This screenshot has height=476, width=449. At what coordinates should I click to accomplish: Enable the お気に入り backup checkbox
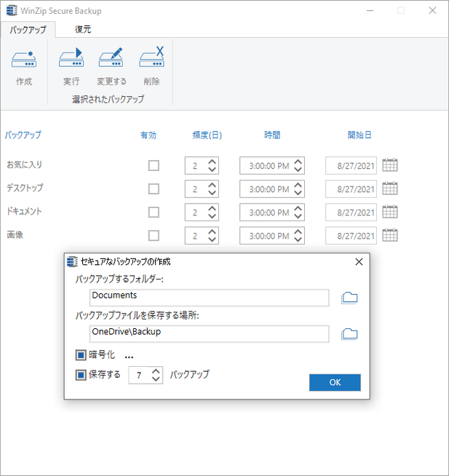click(154, 166)
